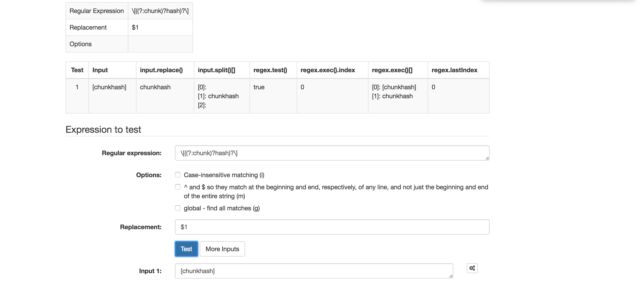Select the 'true' result under regex.test()
Image resolution: width=644 pixels, height=283 pixels.
259,87
